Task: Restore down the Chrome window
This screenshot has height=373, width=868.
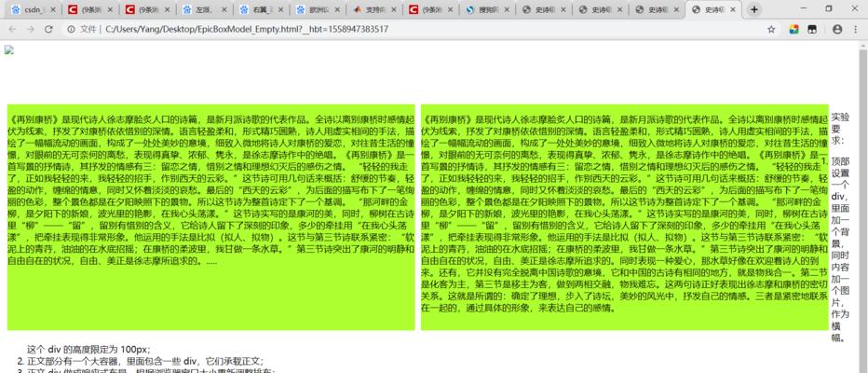Action: point(829,7)
